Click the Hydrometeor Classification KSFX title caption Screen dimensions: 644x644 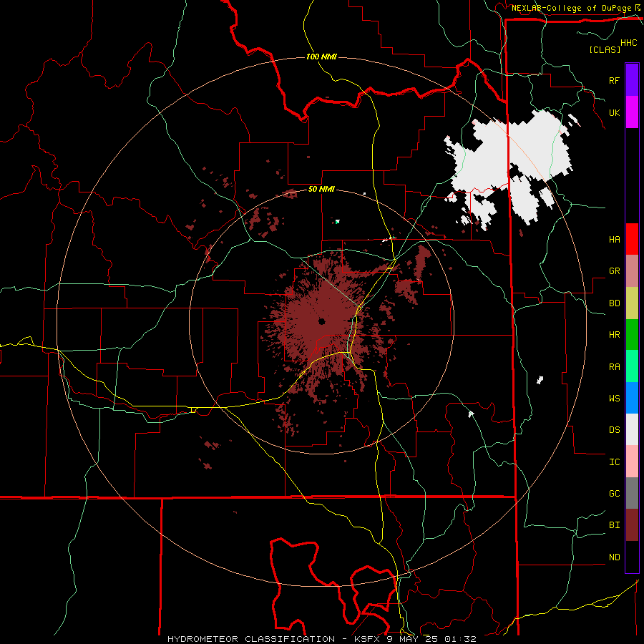pyautogui.click(x=322, y=639)
